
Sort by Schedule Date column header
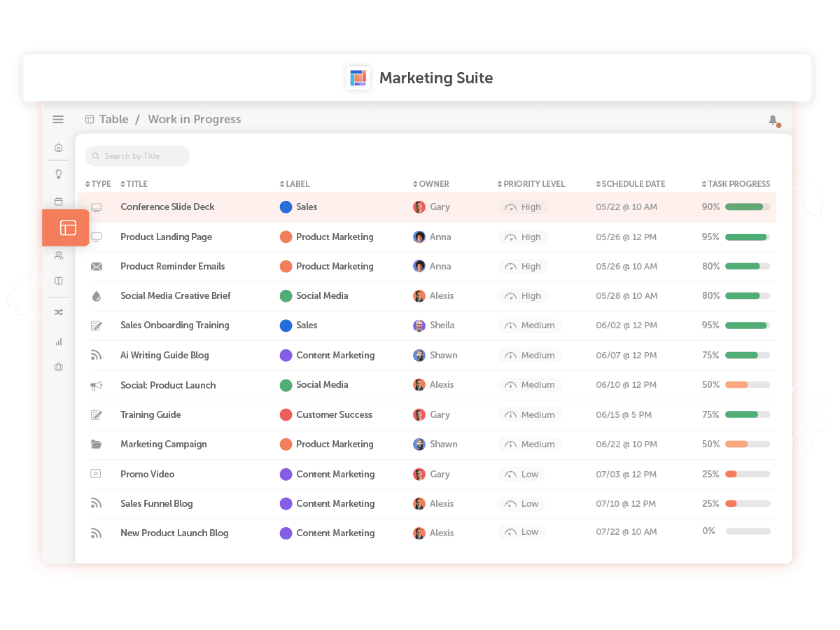pos(631,184)
